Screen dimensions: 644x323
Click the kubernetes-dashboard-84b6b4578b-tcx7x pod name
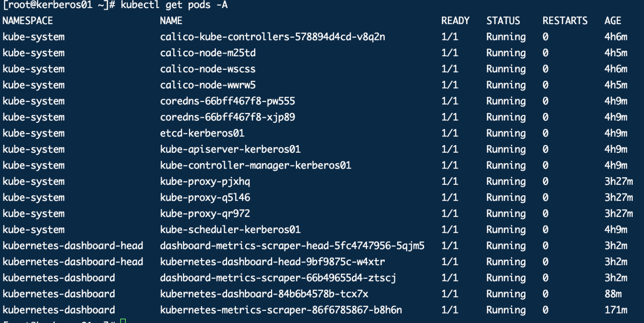pyautogui.click(x=264, y=294)
